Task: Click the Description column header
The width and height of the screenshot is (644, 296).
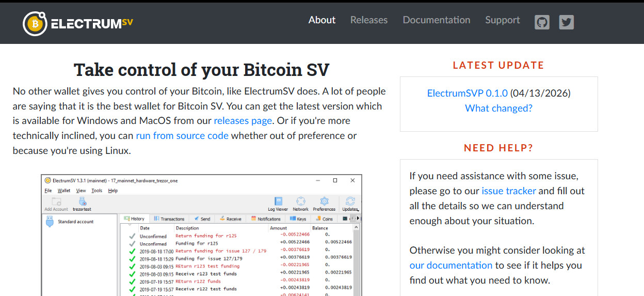Action: (187, 228)
